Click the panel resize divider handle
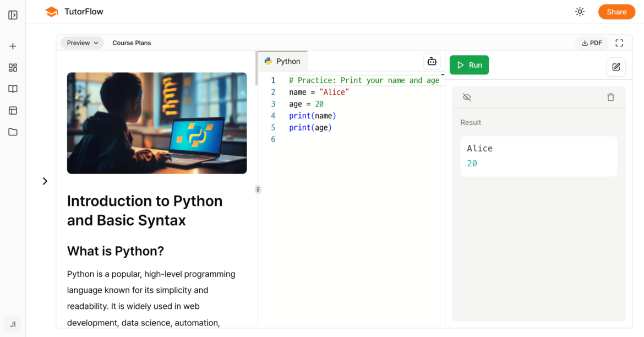 coord(258,189)
